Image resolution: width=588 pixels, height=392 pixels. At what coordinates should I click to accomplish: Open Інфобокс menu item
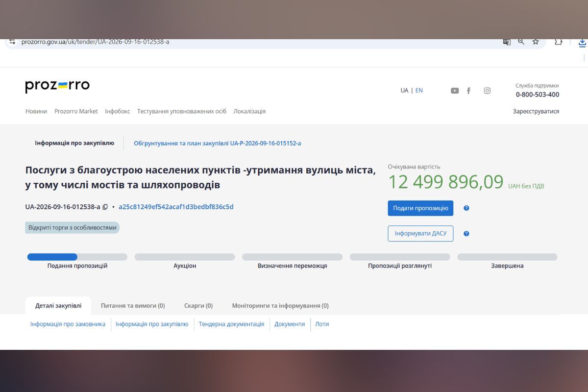point(118,111)
